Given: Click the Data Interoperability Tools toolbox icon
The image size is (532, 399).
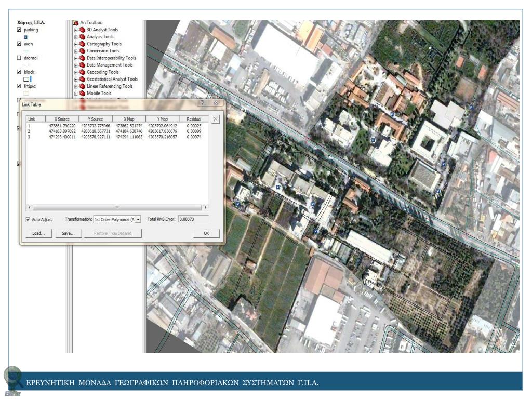Looking at the screenshot, I should [82, 58].
